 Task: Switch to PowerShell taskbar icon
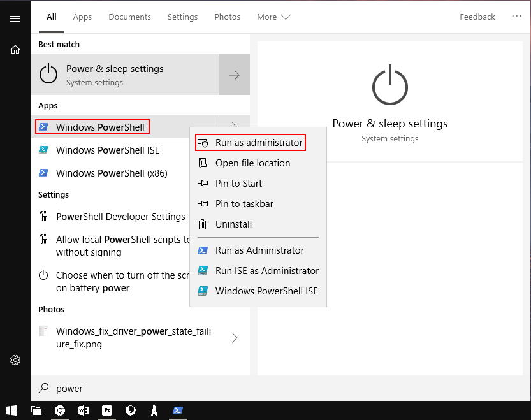tap(178, 410)
